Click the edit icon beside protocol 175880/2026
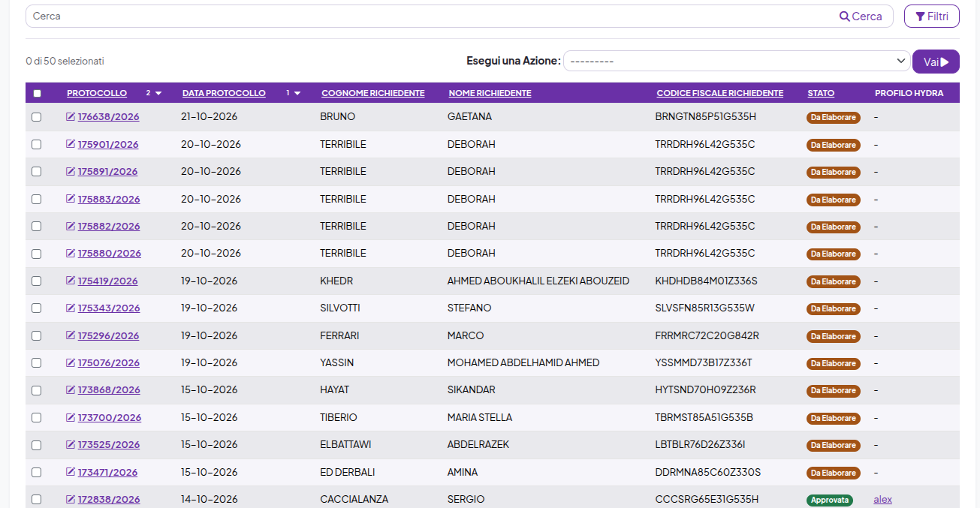Viewport: 980px width, 508px height. click(x=71, y=253)
